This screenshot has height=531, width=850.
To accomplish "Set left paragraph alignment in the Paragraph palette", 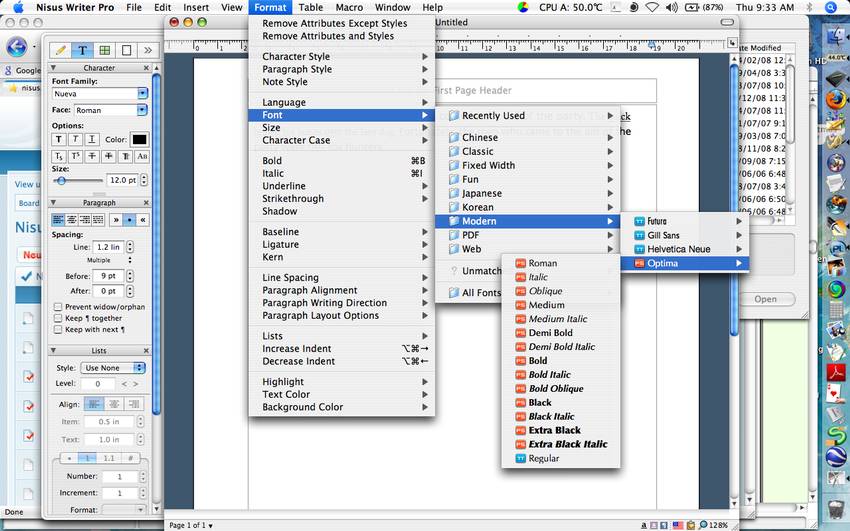I will pos(57,220).
